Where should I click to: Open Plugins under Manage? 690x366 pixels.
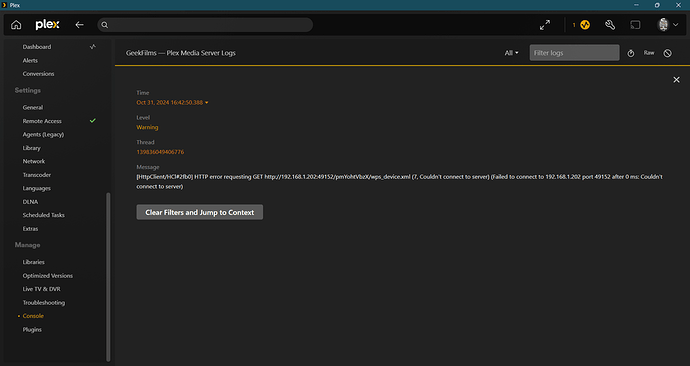[32, 329]
